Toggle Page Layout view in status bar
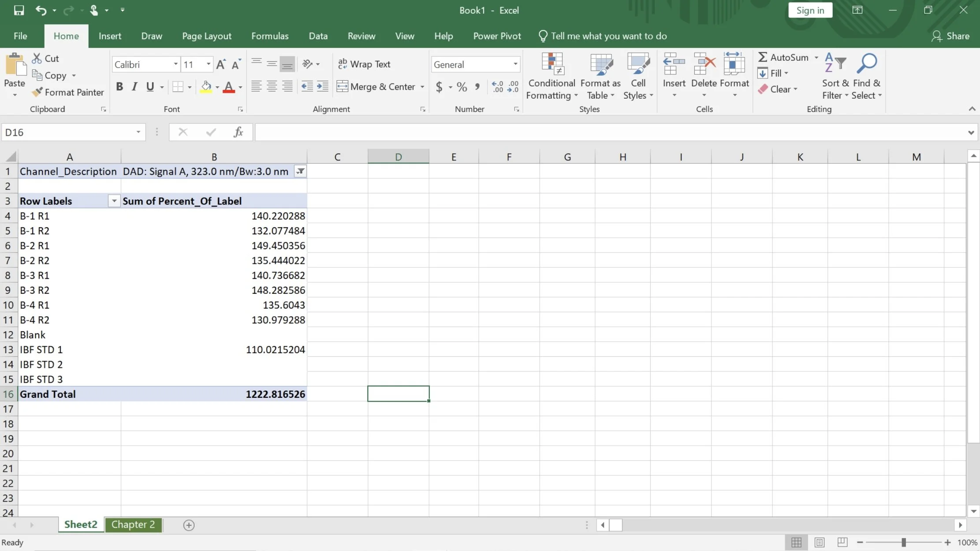980x551 pixels. 820,543
